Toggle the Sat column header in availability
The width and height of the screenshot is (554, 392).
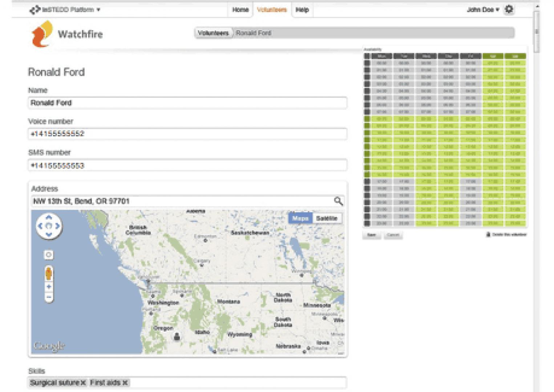click(493, 56)
